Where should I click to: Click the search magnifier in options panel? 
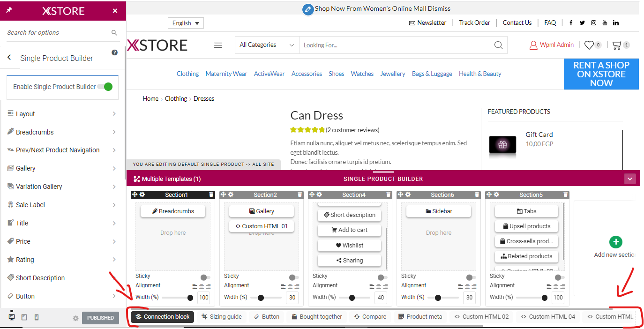(x=114, y=33)
